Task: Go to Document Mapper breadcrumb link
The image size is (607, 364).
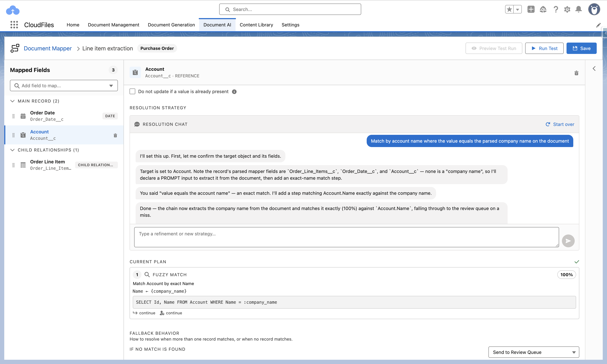Action: click(48, 48)
